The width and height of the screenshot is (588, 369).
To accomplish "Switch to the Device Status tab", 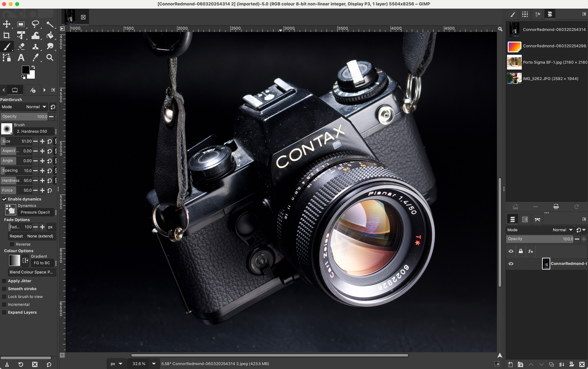I will [x=33, y=90].
